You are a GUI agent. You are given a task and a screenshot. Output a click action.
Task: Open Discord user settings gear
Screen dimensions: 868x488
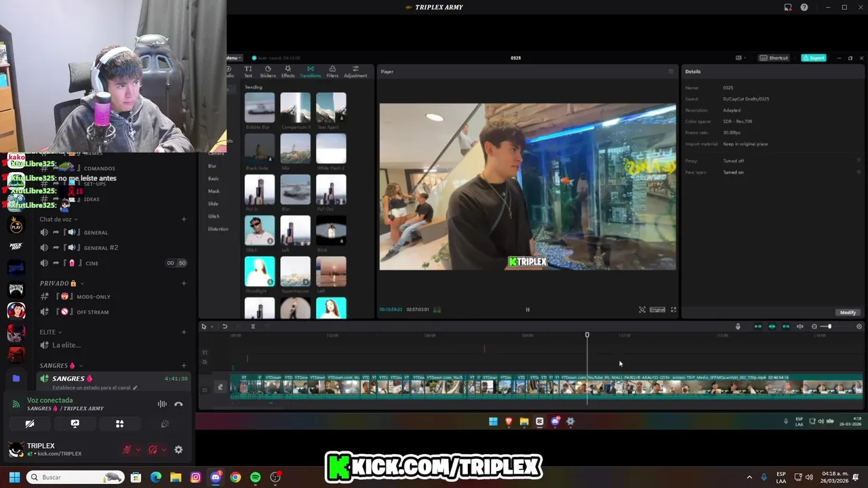178,449
